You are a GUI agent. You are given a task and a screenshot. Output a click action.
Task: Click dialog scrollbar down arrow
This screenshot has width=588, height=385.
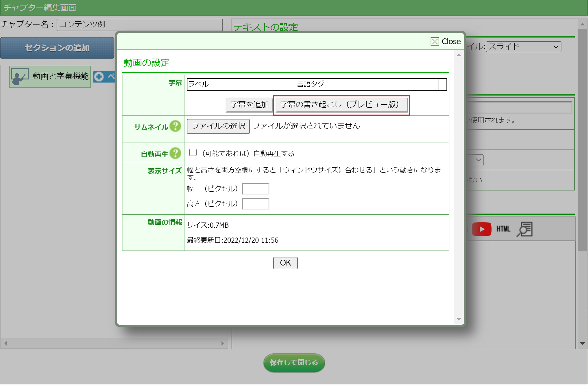pyautogui.click(x=459, y=319)
